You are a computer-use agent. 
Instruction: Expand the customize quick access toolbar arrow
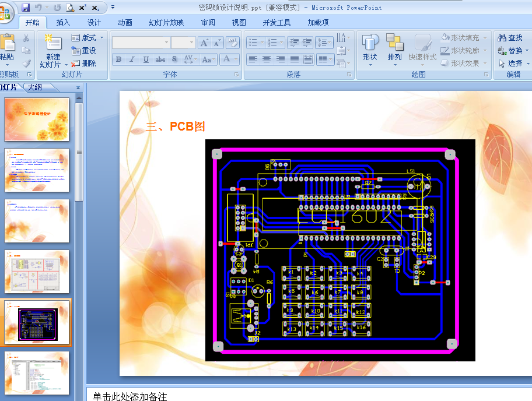(x=113, y=7)
